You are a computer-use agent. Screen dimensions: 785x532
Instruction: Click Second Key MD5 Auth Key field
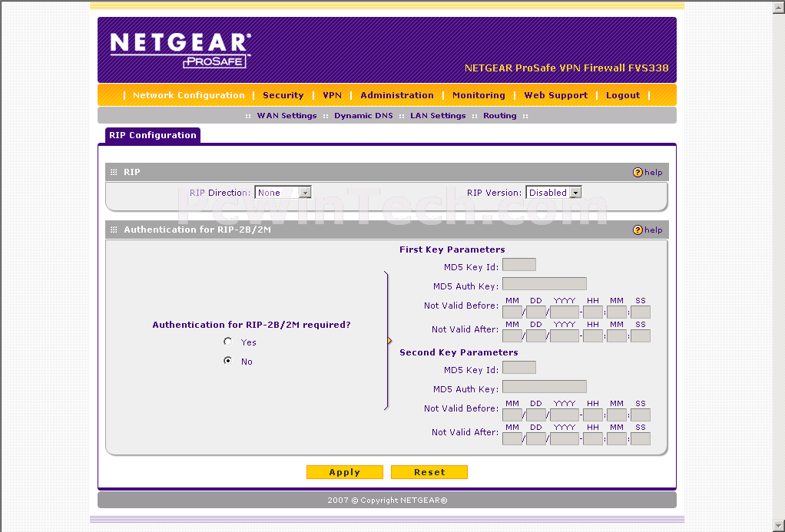coord(544,386)
